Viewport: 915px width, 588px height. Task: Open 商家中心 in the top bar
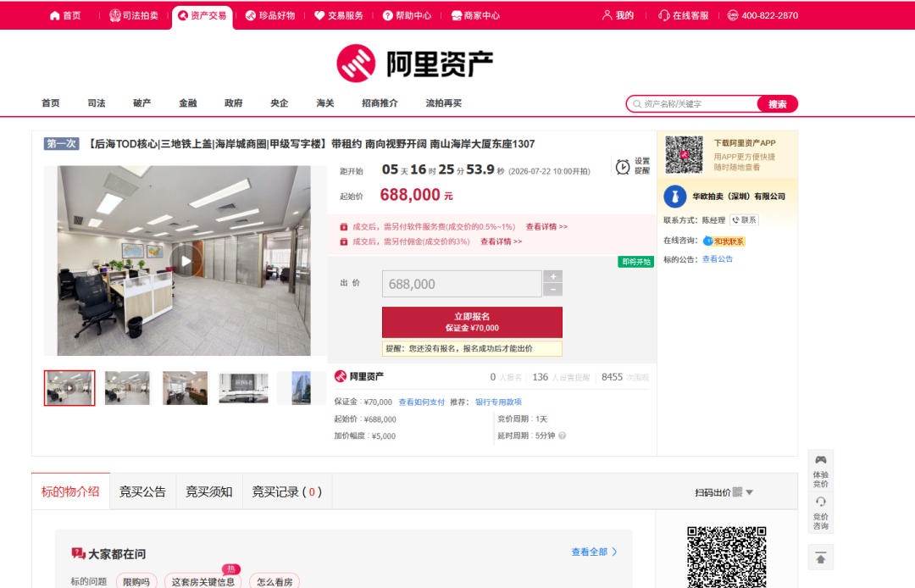point(475,16)
